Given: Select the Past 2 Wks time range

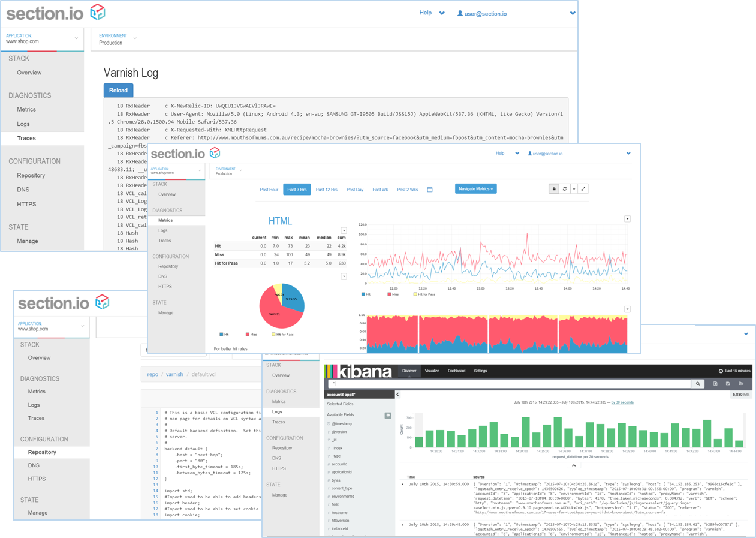Looking at the screenshot, I should 408,190.
